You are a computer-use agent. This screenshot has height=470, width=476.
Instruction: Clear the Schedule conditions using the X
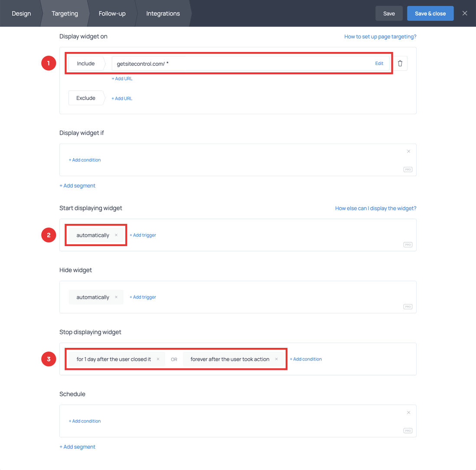(408, 412)
